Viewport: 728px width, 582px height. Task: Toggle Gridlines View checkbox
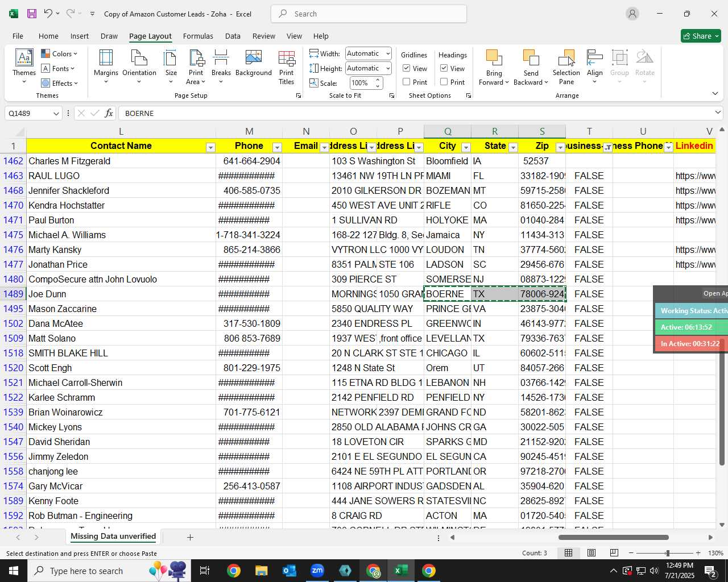(407, 68)
